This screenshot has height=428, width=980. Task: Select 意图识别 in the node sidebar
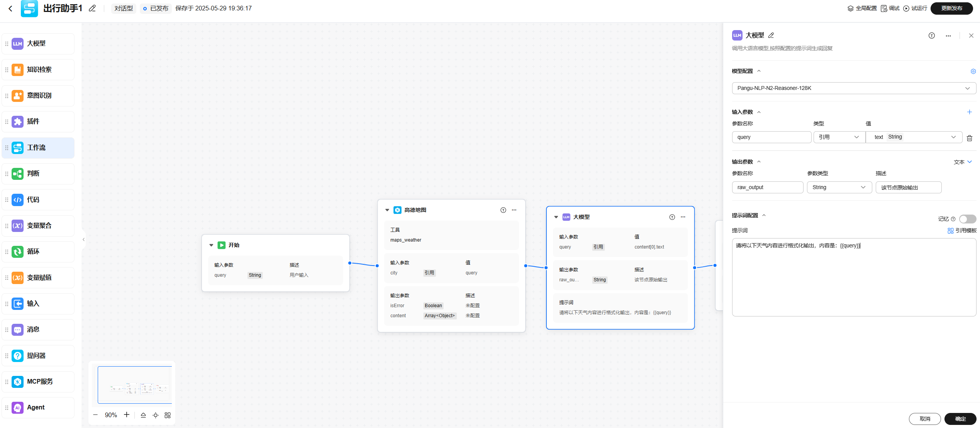[x=38, y=96]
